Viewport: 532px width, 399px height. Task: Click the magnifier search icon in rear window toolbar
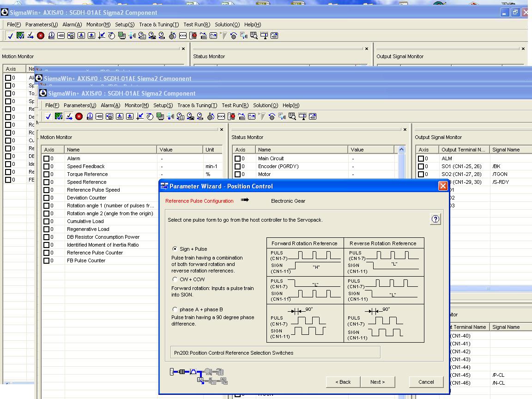coord(254,36)
